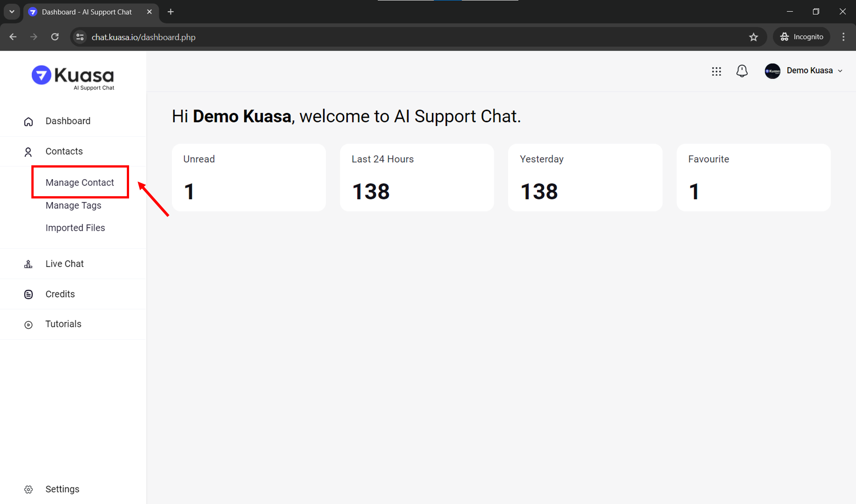Expand the Demo Kuasa account dropdown
The image size is (856, 504).
[804, 71]
